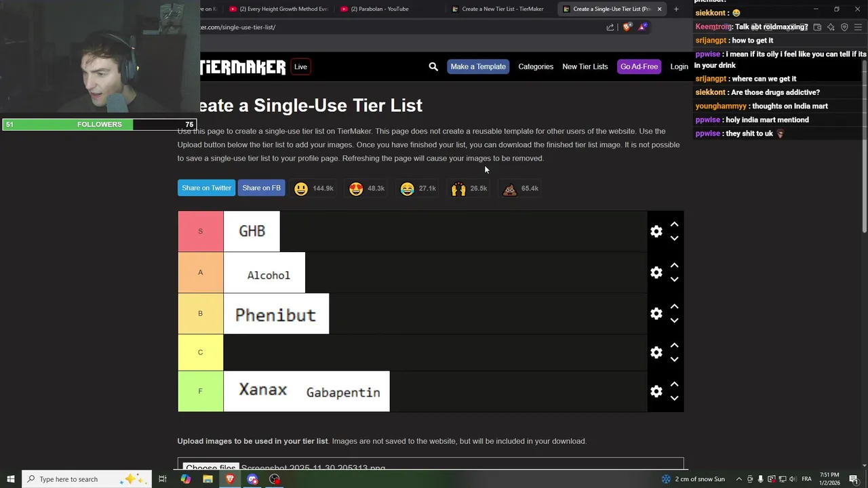Image resolution: width=868 pixels, height=488 pixels.
Task: Move A tier row up with chevron
Action: [x=674, y=266]
